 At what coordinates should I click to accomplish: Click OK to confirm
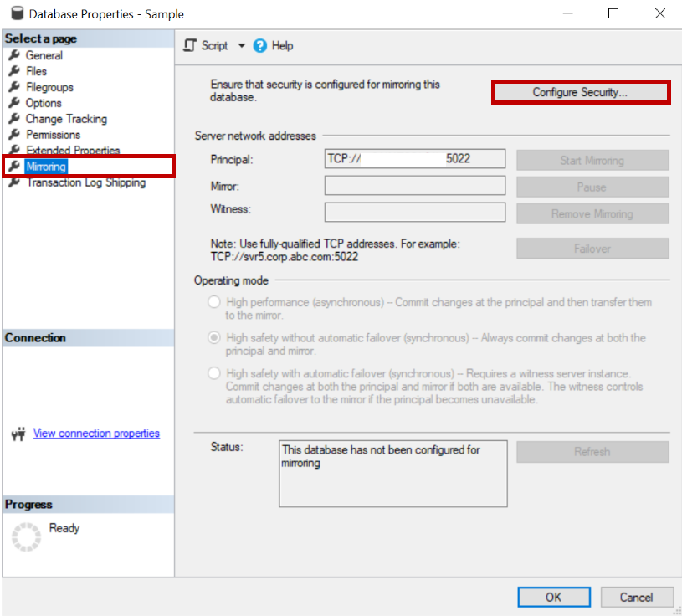554,597
